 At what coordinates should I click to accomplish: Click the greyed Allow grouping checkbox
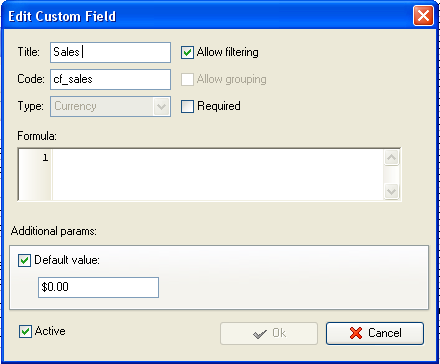(x=187, y=79)
